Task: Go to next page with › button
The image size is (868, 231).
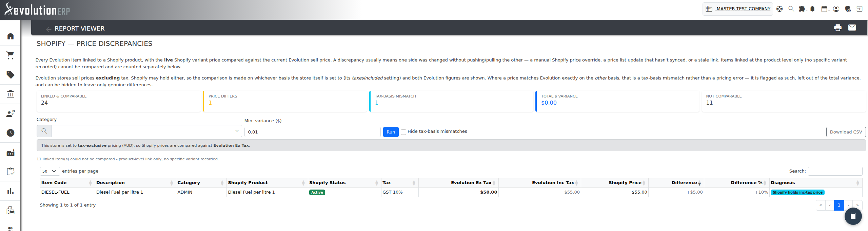Action: [x=848, y=205]
